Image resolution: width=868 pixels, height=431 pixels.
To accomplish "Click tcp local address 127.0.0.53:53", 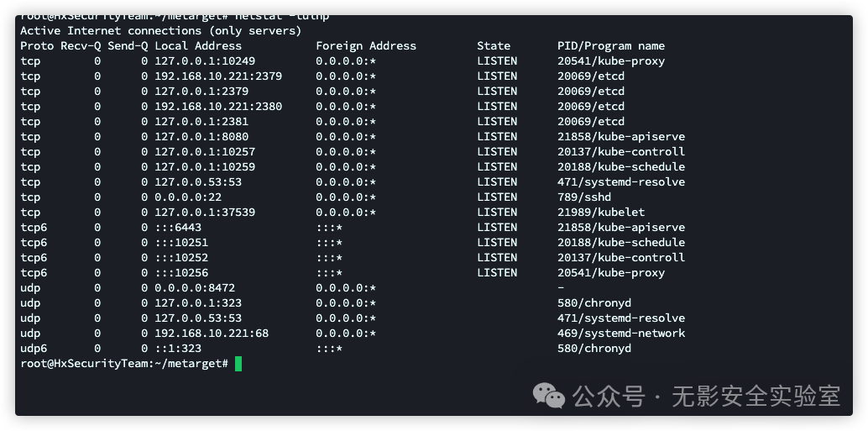I will pyautogui.click(x=198, y=182).
